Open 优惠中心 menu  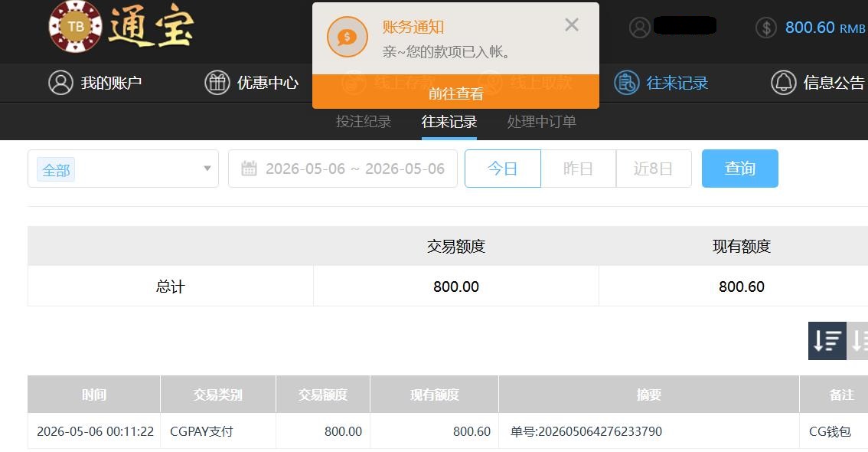coord(251,83)
